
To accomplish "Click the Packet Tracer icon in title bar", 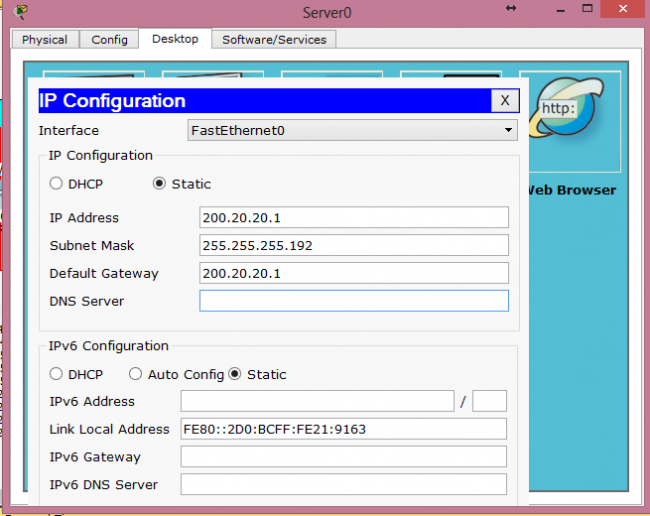I will point(21,11).
